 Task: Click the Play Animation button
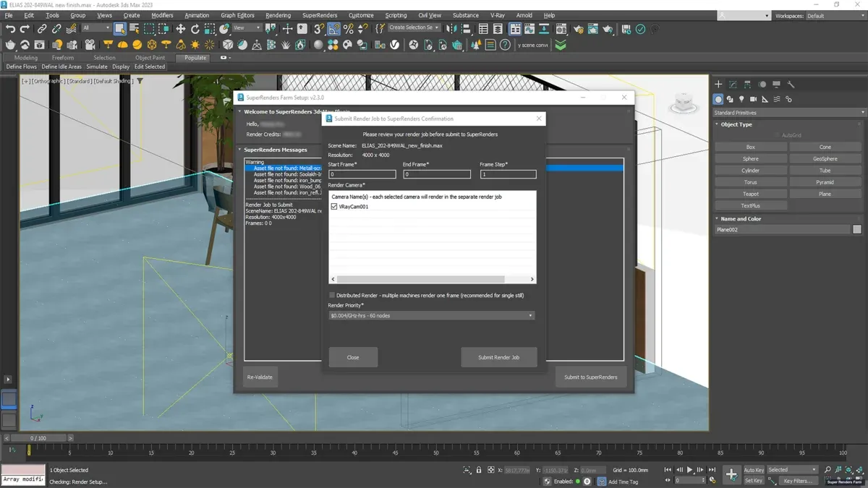point(689,470)
